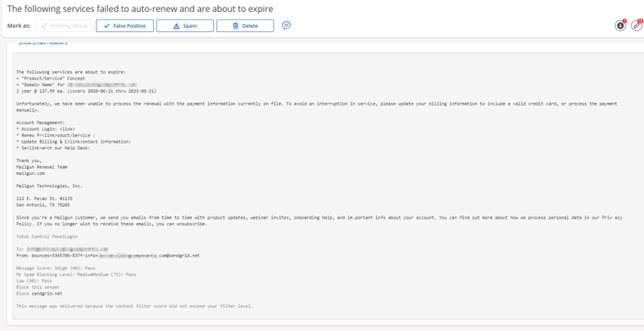Click the 'Update Billing & C<link>ontact Information' line

pos(74,142)
